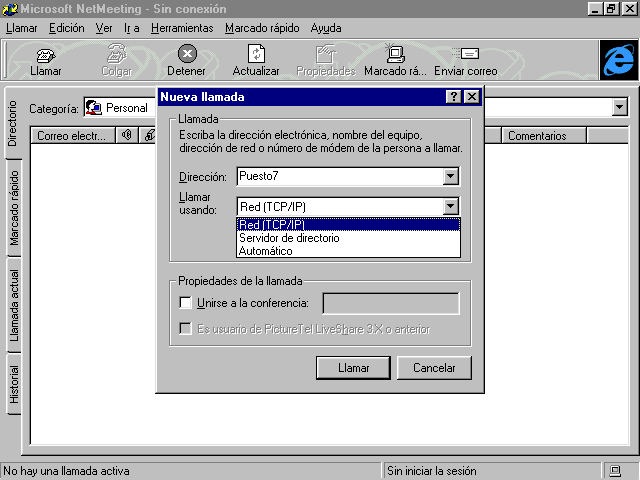This screenshot has height=480, width=640.
Task: Click the network status icon in status bar
Action: point(615,471)
